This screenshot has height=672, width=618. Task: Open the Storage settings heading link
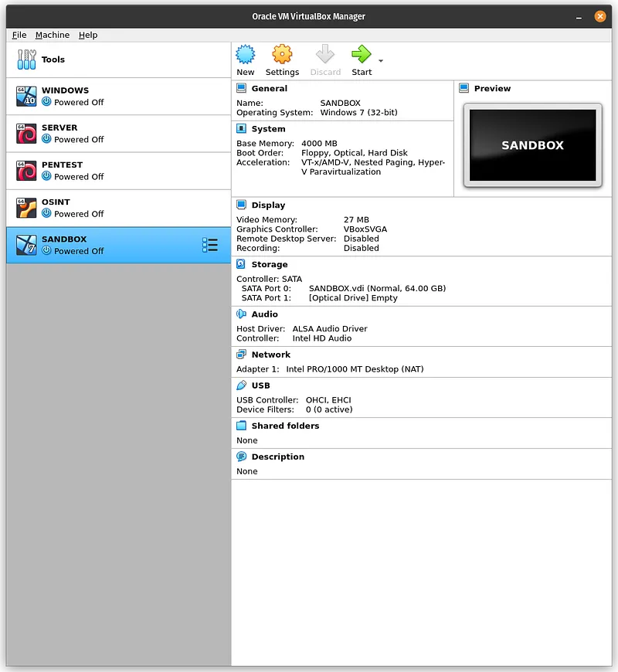tap(270, 264)
